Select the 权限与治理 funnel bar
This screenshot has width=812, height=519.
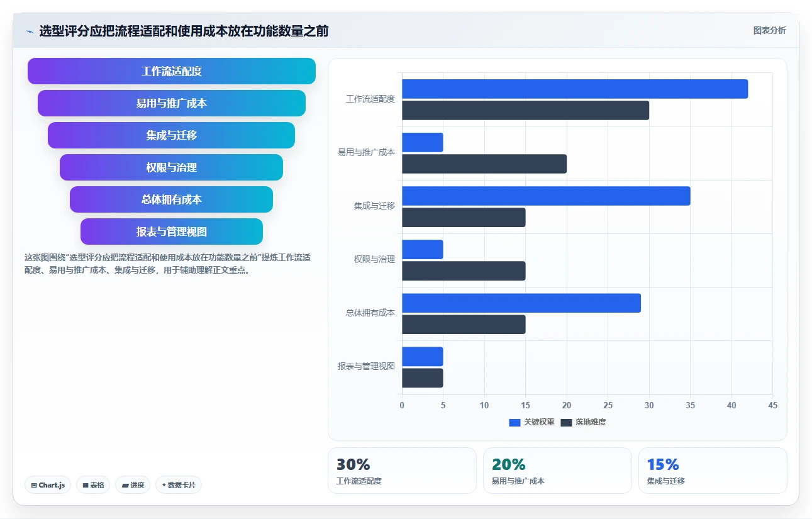tap(172, 167)
